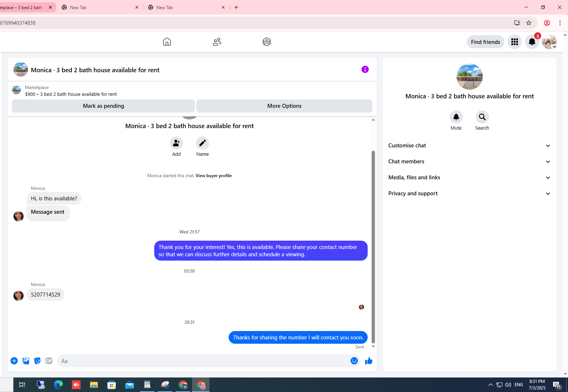Image resolution: width=568 pixels, height=392 pixels.
Task: Click Monica's avatar beside phone number
Action: [19, 295]
